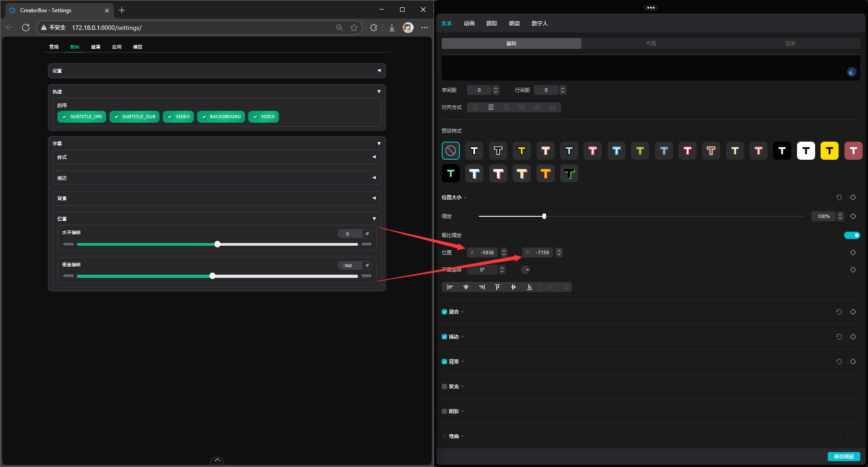Align top edges icon
The height and width of the screenshot is (467, 868).
pos(497,287)
